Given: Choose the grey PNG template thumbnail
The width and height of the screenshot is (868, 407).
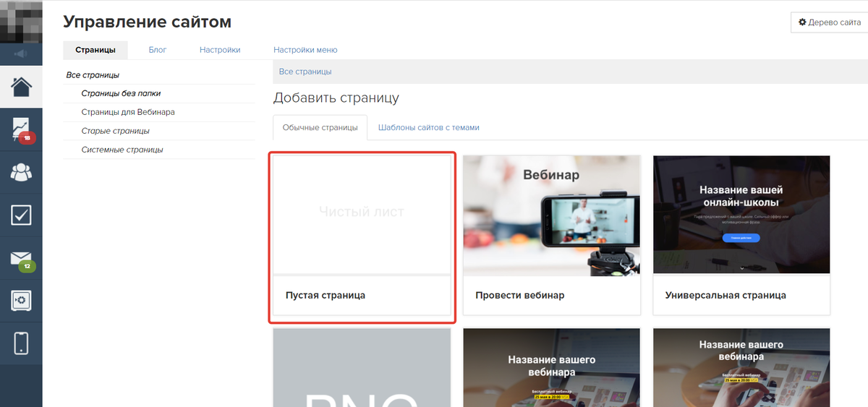Looking at the screenshot, I should [x=362, y=367].
